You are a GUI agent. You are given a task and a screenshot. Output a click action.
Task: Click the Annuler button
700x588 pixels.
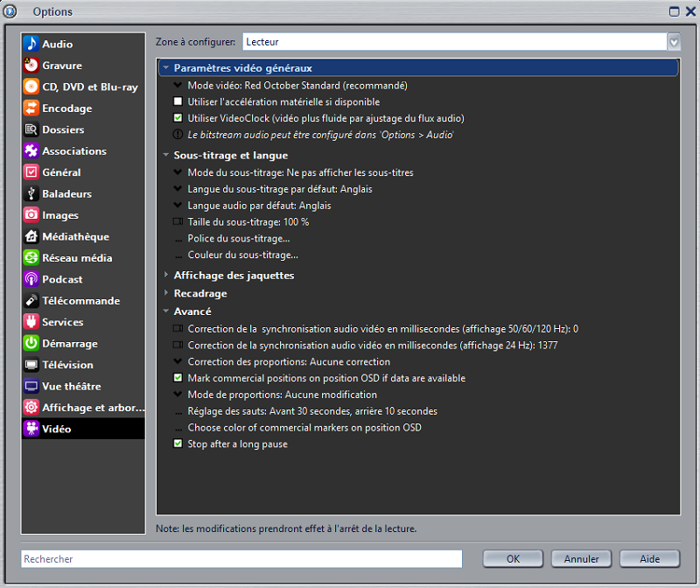(581, 559)
